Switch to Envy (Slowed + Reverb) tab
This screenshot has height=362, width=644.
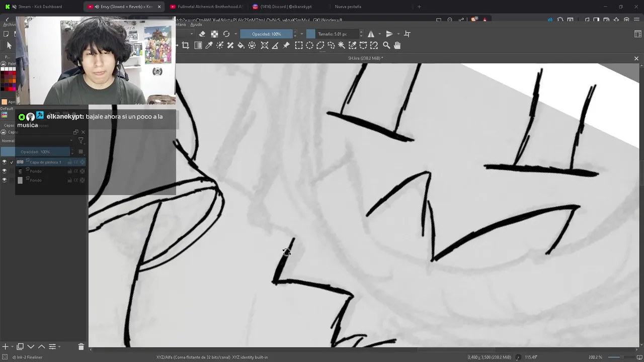pos(124,7)
